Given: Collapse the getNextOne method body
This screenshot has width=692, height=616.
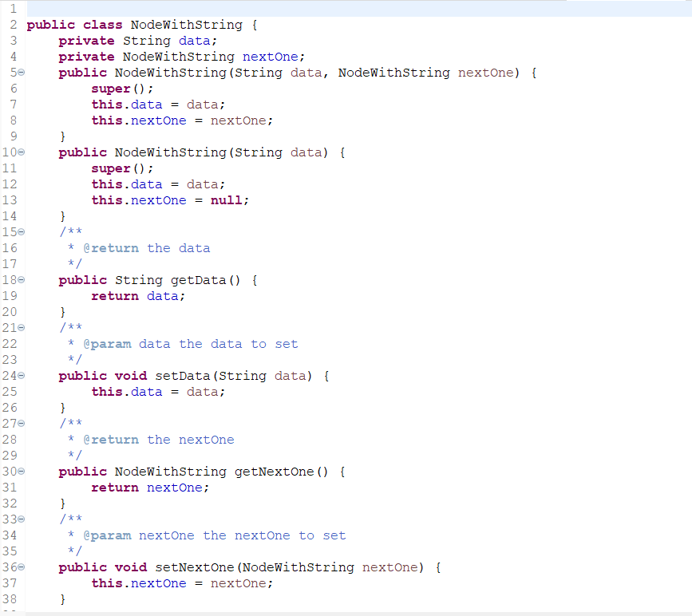Looking at the screenshot, I should 21,471.
